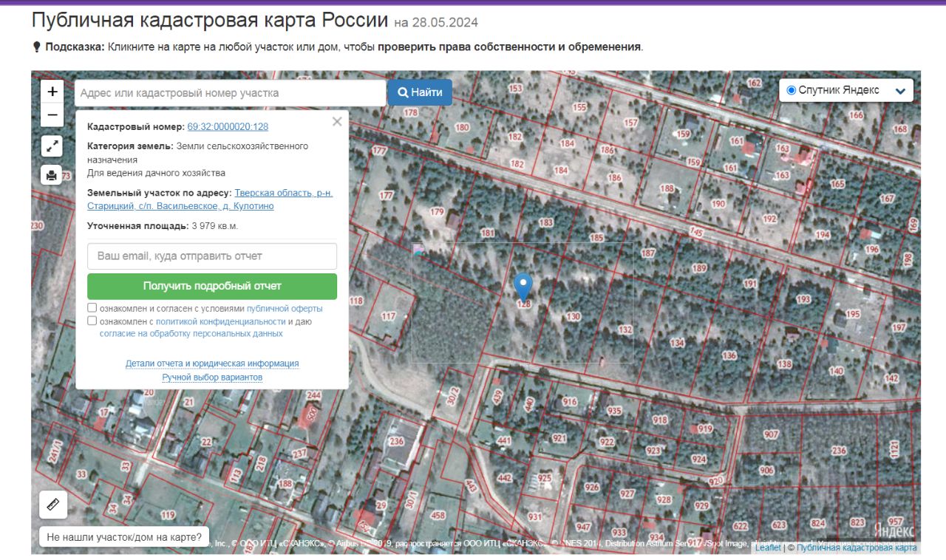
Task: Focus the address or cadastral number search field
Action: [230, 93]
